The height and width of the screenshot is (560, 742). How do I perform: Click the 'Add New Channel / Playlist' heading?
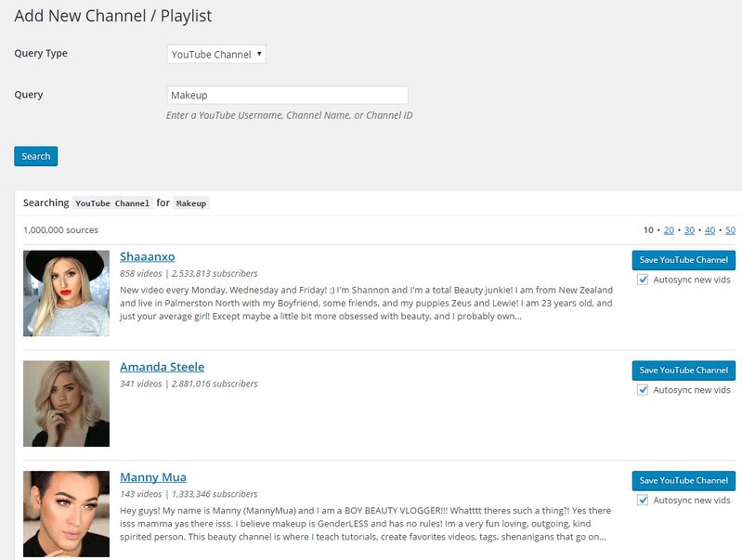tap(113, 16)
